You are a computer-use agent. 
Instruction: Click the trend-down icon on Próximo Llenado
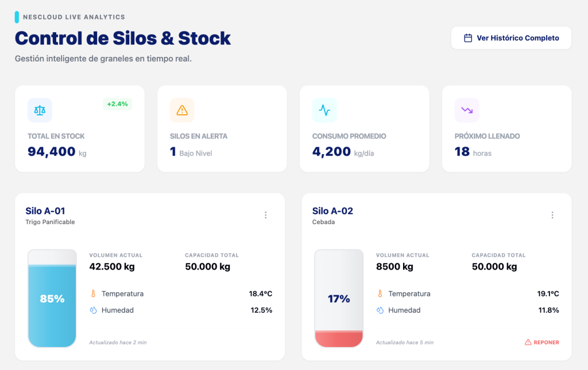[466, 110]
